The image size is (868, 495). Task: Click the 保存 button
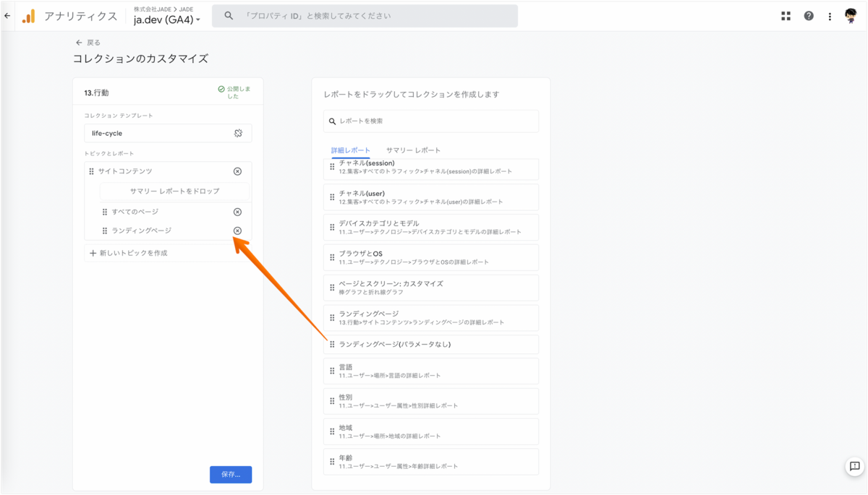(x=231, y=474)
